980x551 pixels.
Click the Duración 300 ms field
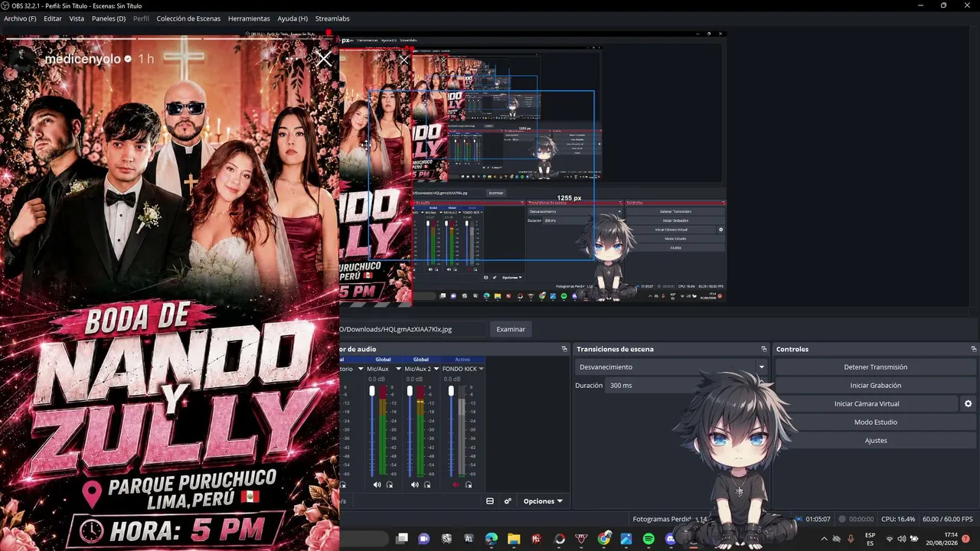point(686,386)
